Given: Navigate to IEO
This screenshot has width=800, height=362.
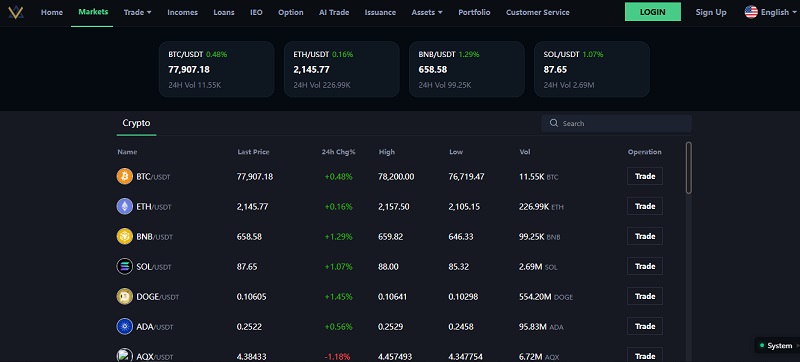Looking at the screenshot, I should 257,12.
